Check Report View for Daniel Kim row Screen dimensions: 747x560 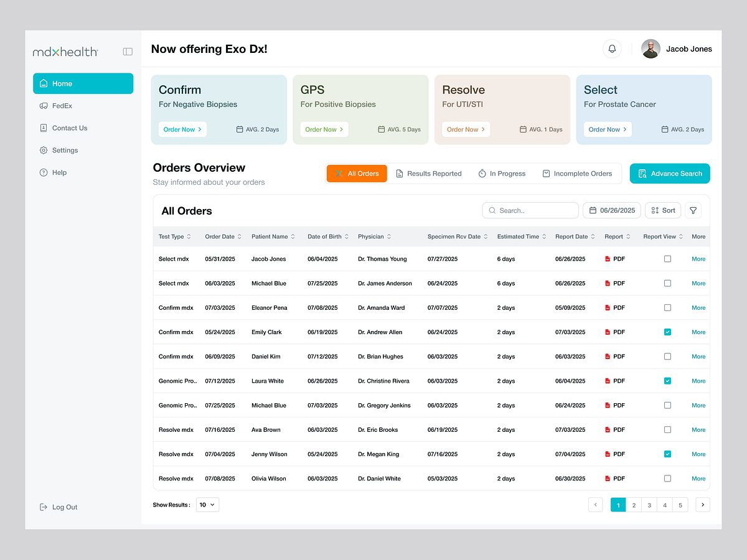tap(667, 357)
